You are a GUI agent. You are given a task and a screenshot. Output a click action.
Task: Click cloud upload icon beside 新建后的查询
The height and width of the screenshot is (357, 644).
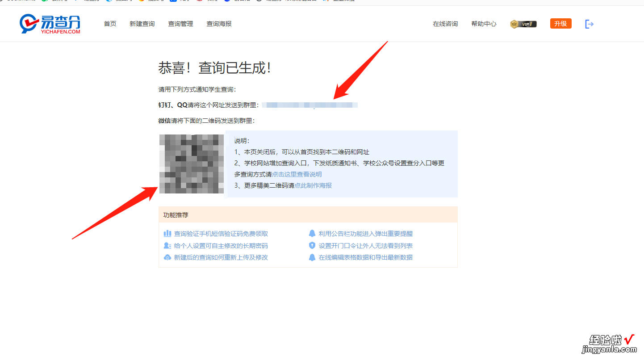(167, 257)
